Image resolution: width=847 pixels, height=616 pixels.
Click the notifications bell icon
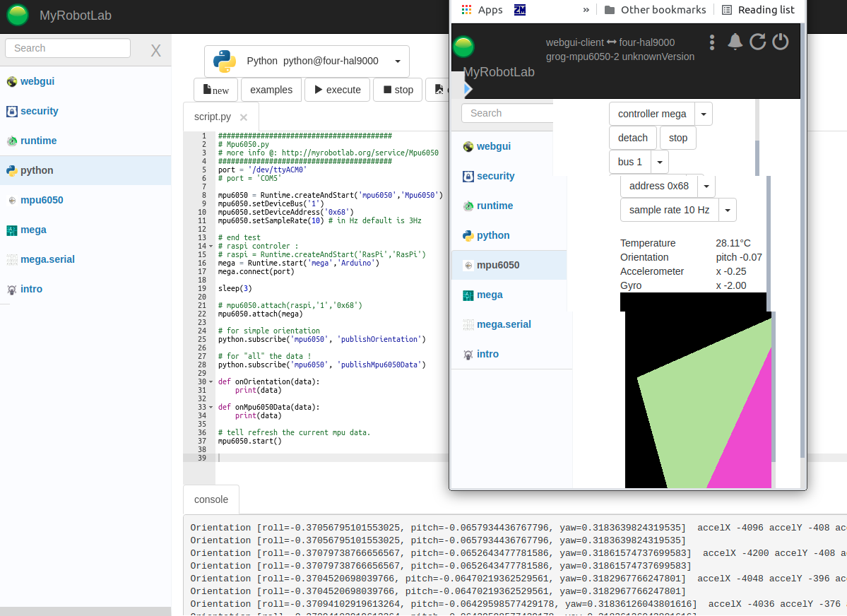pos(735,42)
